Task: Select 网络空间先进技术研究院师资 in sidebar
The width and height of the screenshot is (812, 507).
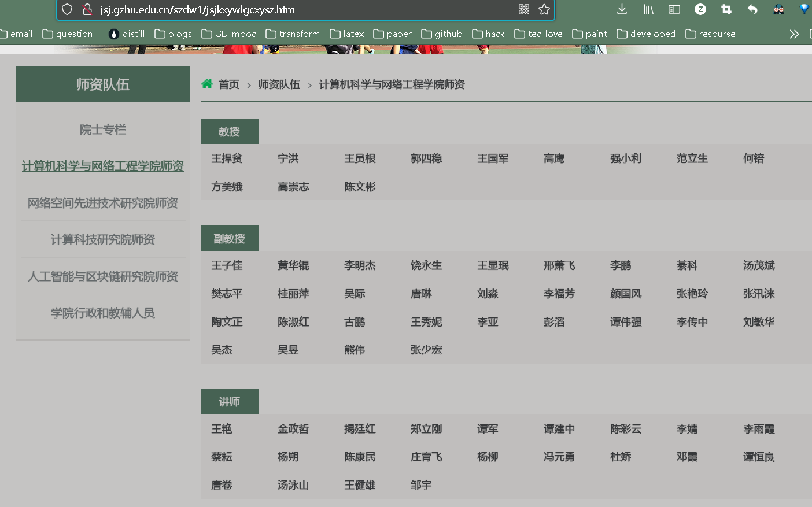Action: tap(102, 202)
